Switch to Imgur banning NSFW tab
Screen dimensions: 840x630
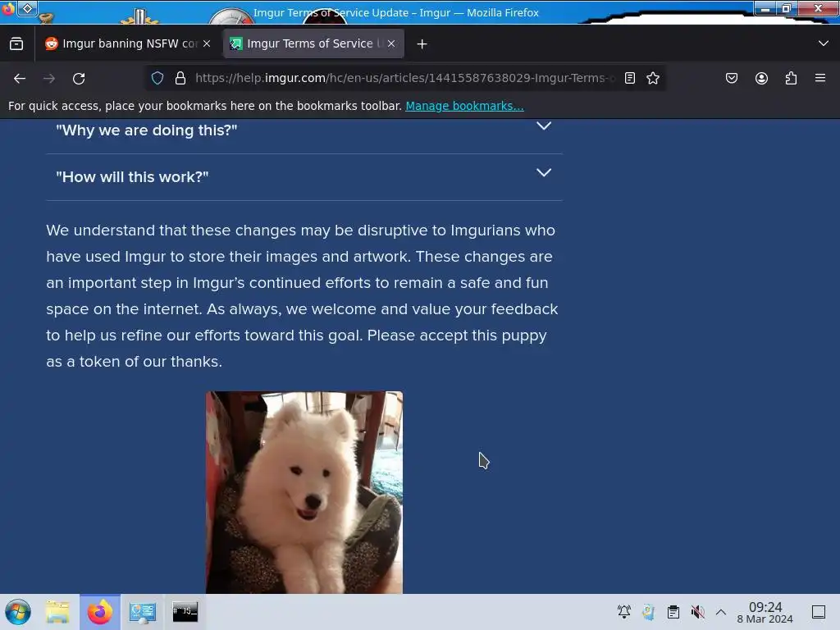coord(128,43)
